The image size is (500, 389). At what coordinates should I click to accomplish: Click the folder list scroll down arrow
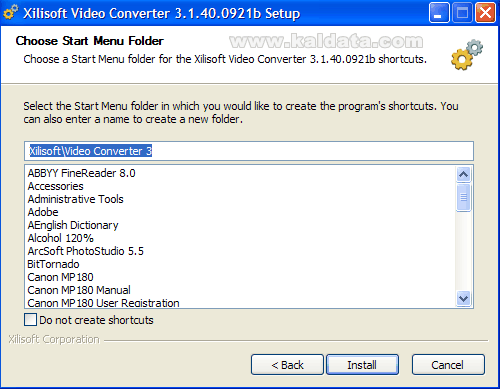(464, 298)
